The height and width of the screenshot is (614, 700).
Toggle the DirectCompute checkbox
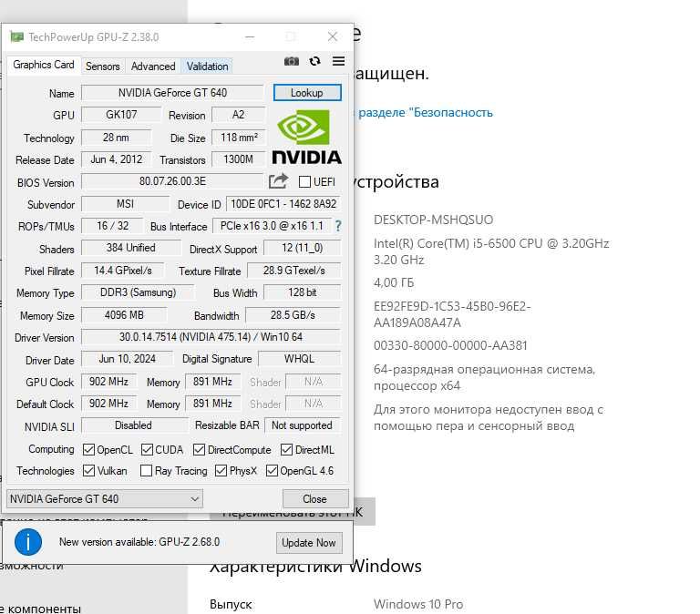(x=199, y=450)
